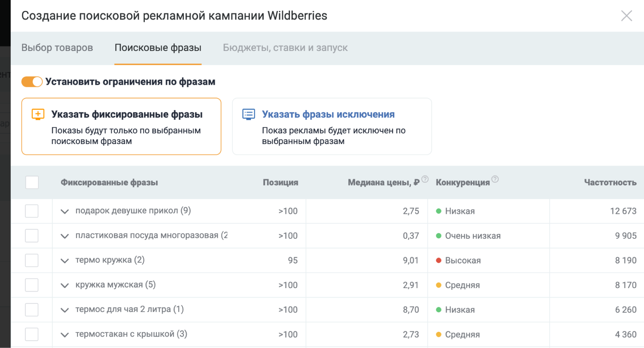Click help icon next to Медиана цены
This screenshot has width=644, height=348.
[x=425, y=179]
